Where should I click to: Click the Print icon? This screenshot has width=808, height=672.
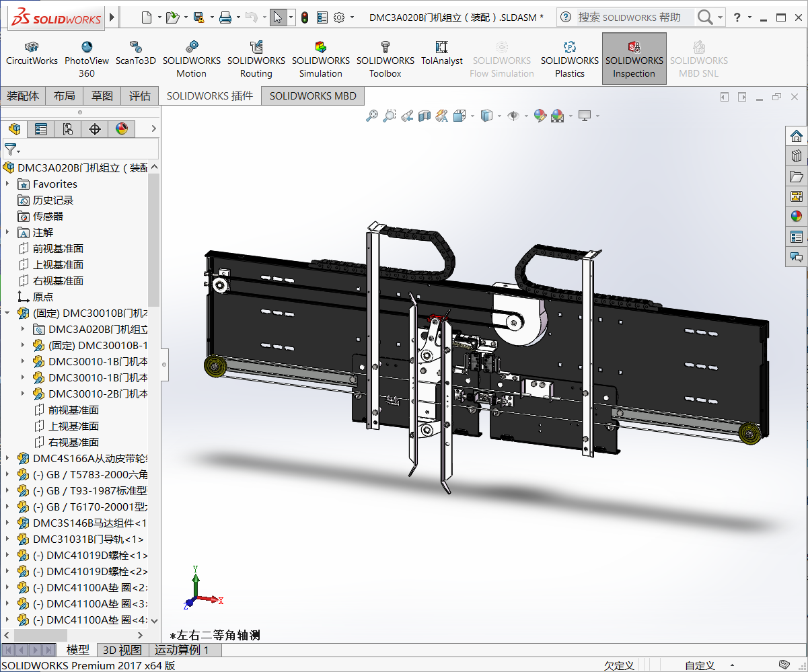pyautogui.click(x=225, y=17)
